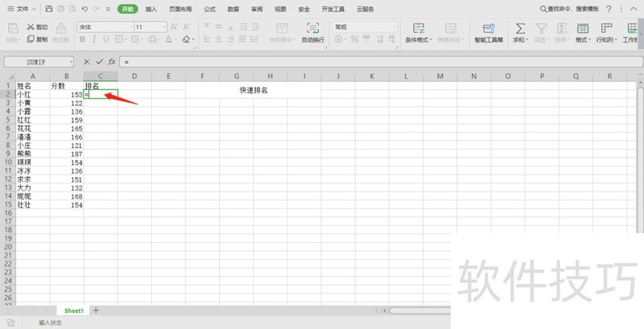644x329 pixels.
Task: Click the 行和列 rows and columns icon
Action: [606, 28]
